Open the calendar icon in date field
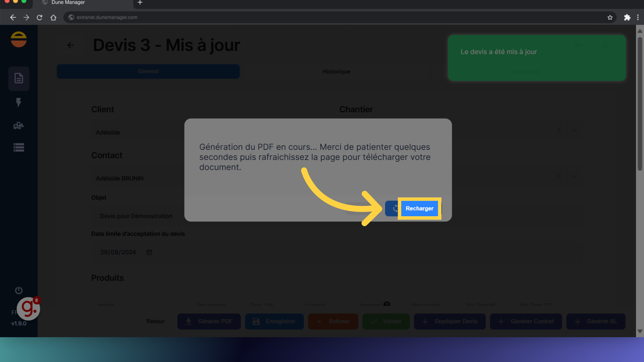This screenshot has width=644, height=362. tap(149, 252)
